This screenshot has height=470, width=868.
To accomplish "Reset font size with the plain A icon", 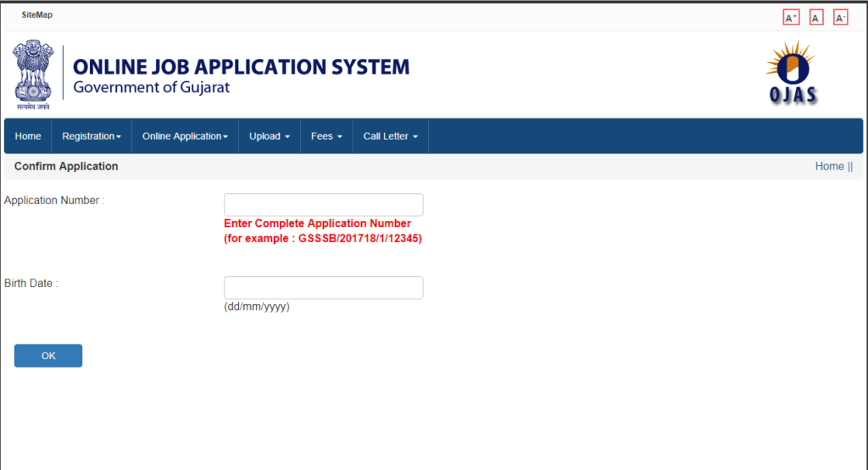I will click(816, 18).
